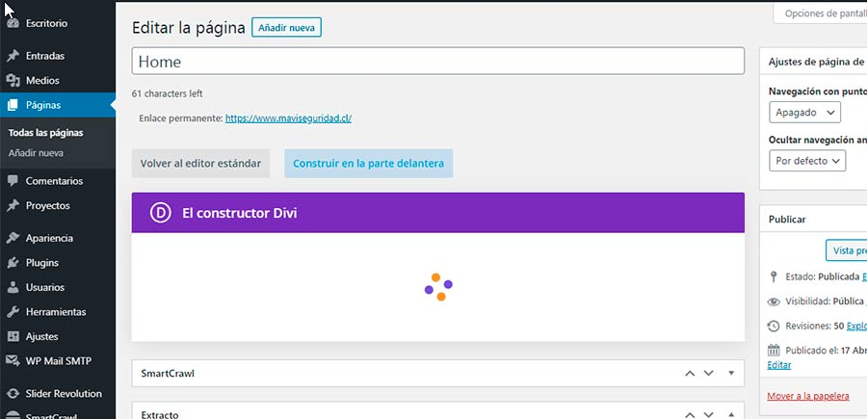Open the Ocultar navegación dropdown set to Por defecto
Image resolution: width=868 pixels, height=419 pixels.
[807, 161]
